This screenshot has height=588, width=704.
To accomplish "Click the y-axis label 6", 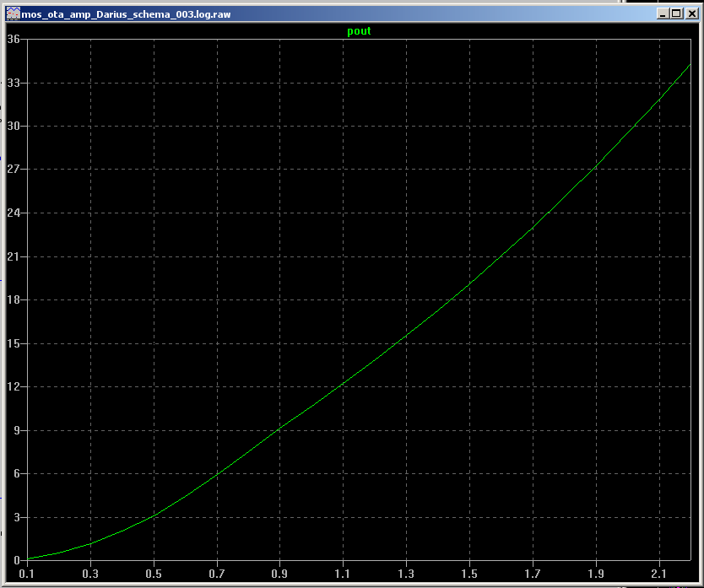I will tap(17, 473).
